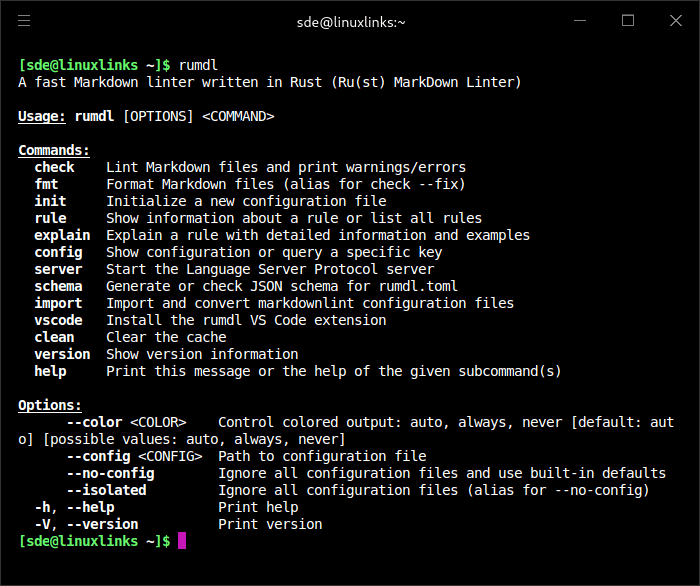Click the 'rule' command name
This screenshot has width=700, height=586.
coord(50,218)
